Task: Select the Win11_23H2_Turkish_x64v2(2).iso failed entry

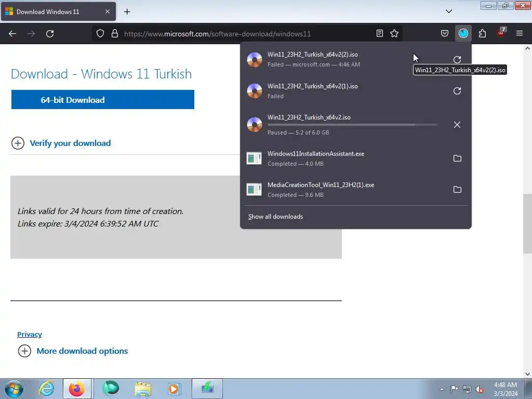Action: click(344, 59)
